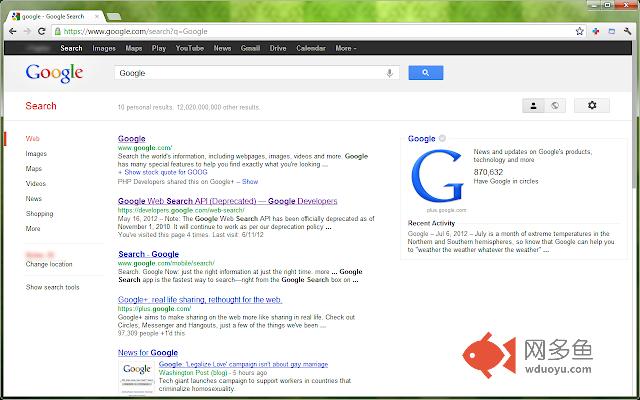The width and height of the screenshot is (640, 400).
Task: Go back with the browser back arrow
Action: pyautogui.click(x=13, y=31)
